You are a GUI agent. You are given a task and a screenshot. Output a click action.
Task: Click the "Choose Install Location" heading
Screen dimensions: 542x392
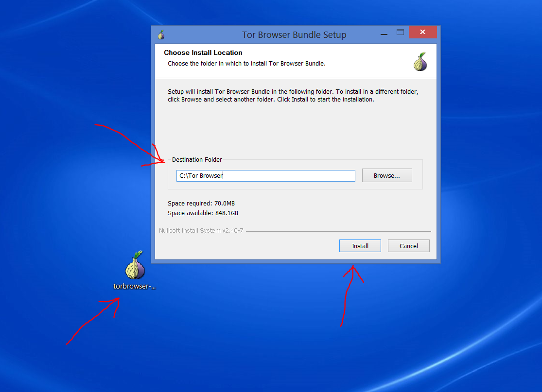tap(203, 52)
